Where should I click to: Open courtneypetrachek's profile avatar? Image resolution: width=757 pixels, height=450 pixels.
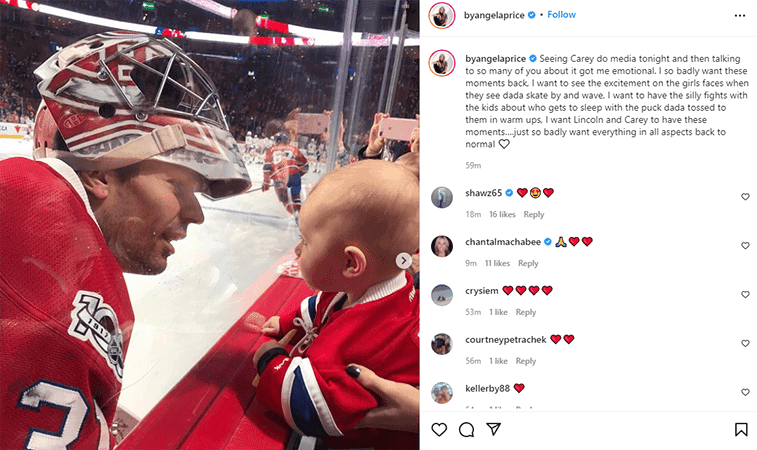coord(442,344)
